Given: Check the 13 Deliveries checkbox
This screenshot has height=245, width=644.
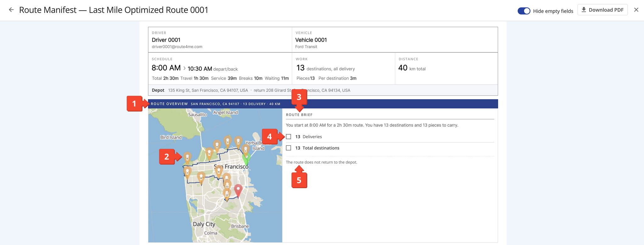Looking at the screenshot, I should click(289, 137).
